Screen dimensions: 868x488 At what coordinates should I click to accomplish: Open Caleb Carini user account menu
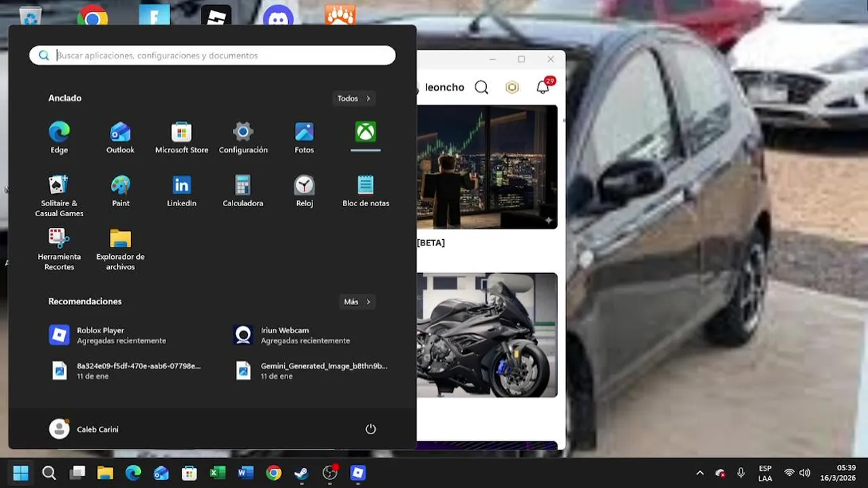point(84,429)
